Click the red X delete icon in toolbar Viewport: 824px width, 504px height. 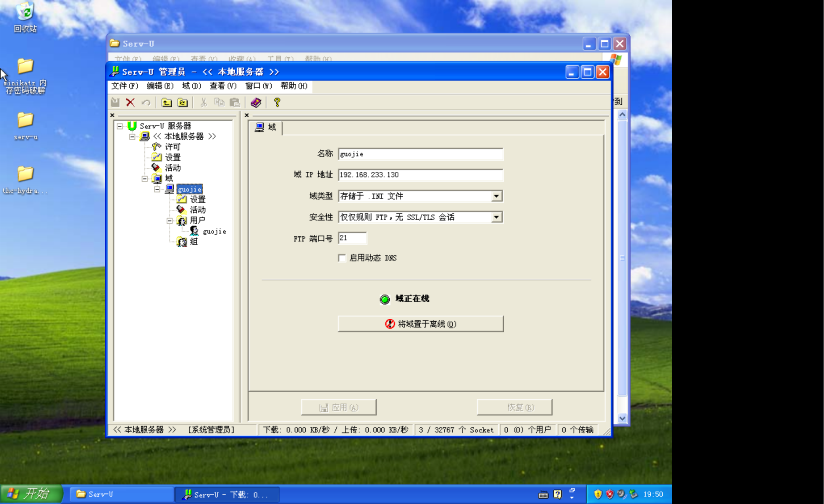tap(131, 102)
